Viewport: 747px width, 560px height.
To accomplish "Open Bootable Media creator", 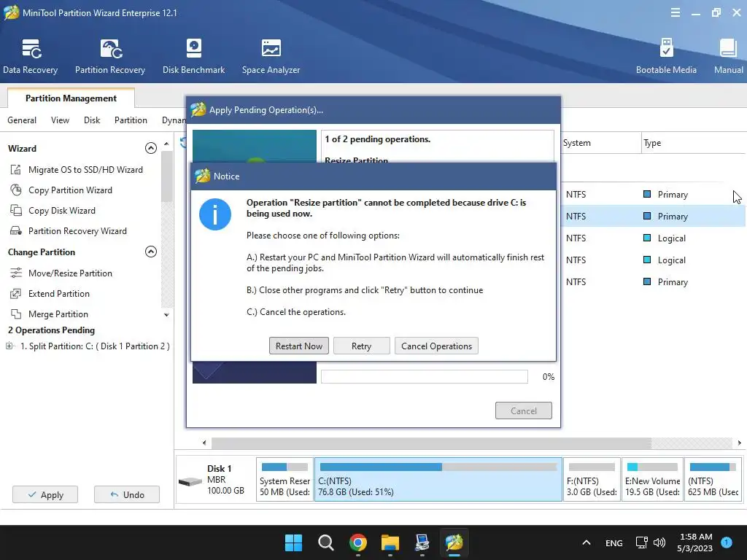I will (666, 57).
